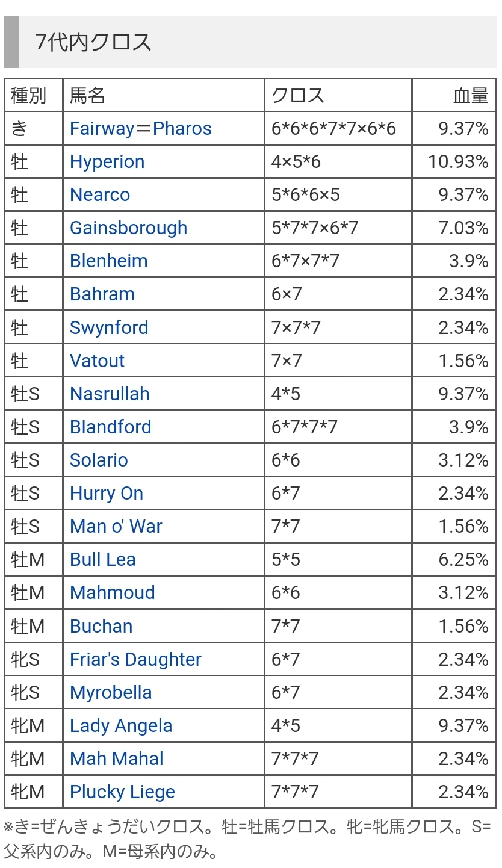Open the Vatout link
502x868 pixels.
[x=98, y=361]
